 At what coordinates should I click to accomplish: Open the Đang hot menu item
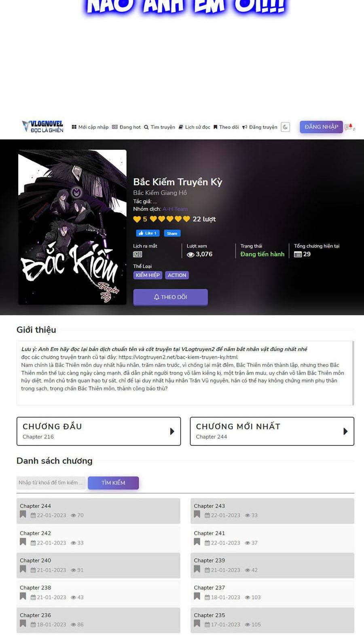(x=126, y=127)
